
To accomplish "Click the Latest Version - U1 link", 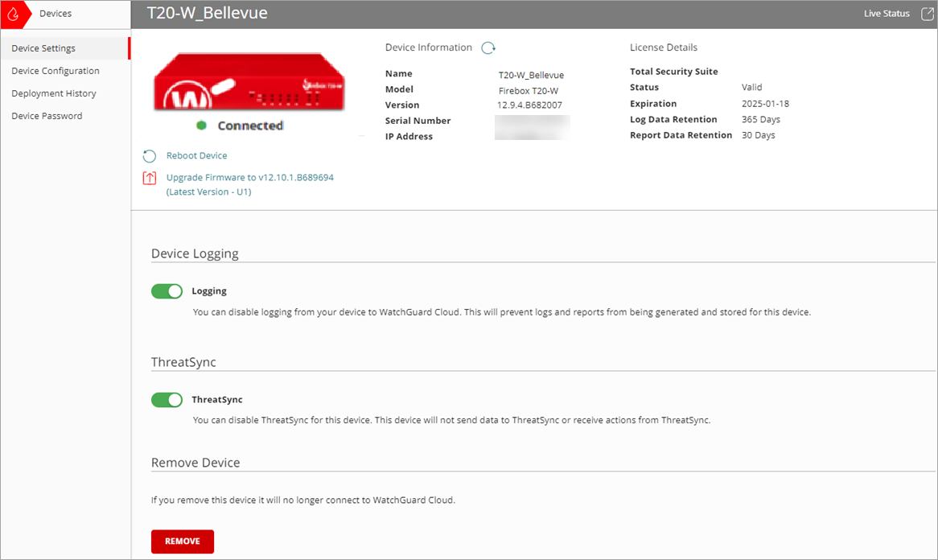I will tap(208, 192).
